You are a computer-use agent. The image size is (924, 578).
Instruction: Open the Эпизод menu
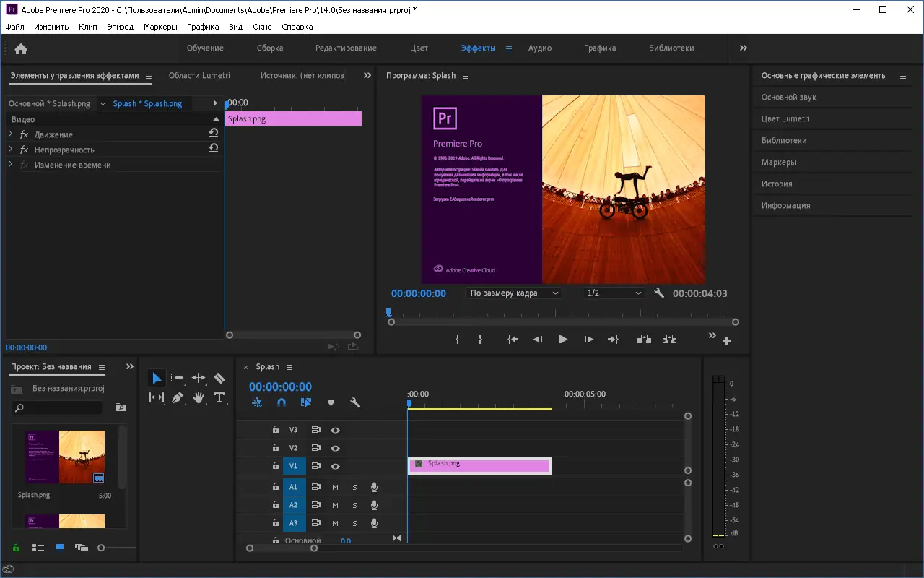point(120,27)
